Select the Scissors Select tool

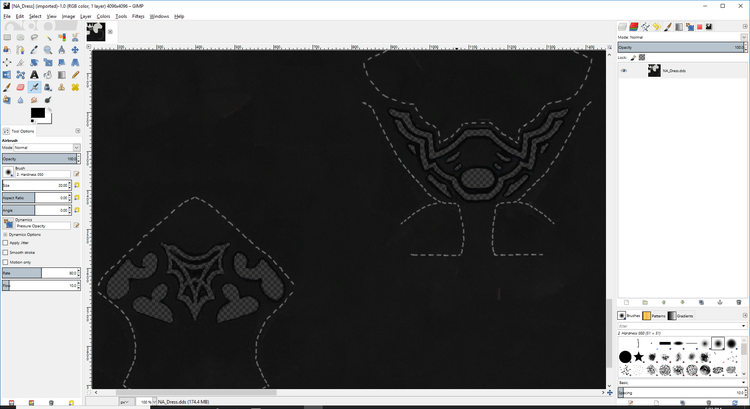tap(75, 37)
